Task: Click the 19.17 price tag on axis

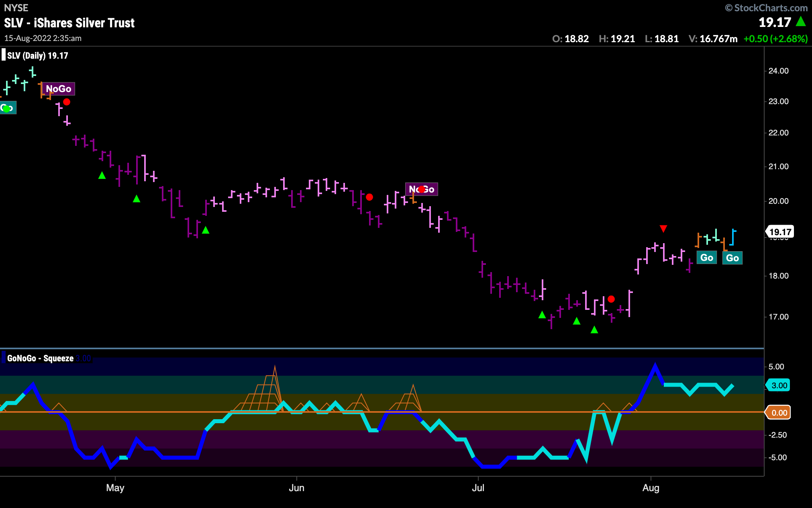Action: tap(780, 232)
